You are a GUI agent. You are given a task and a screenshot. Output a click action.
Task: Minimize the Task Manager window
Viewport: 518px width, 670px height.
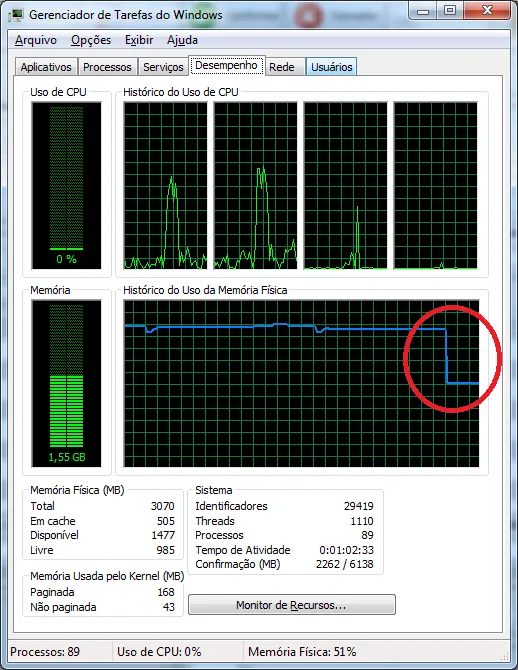423,11
